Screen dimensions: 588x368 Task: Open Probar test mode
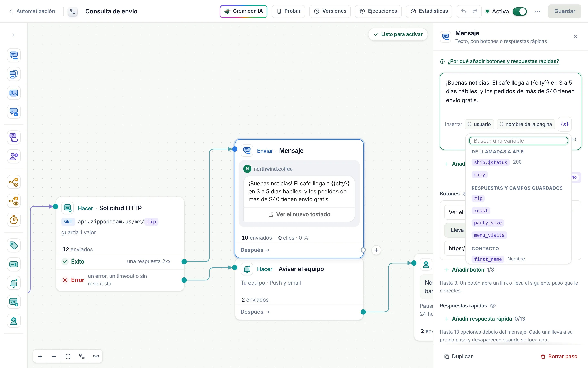[288, 11]
